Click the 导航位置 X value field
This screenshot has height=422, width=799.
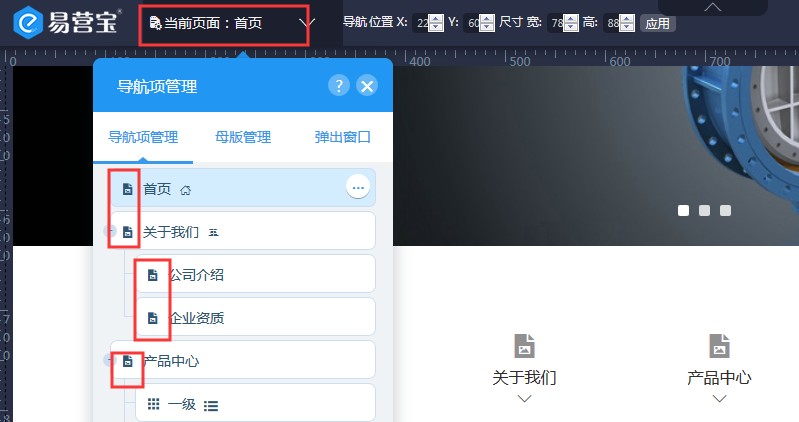pyautogui.click(x=421, y=23)
